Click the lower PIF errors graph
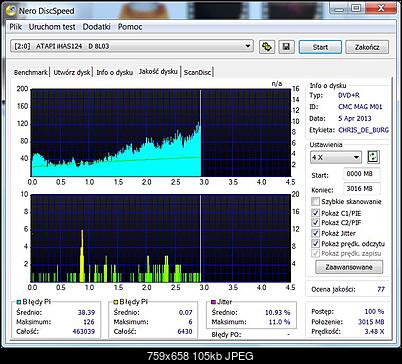This screenshot has width=402, height=364. [161, 239]
